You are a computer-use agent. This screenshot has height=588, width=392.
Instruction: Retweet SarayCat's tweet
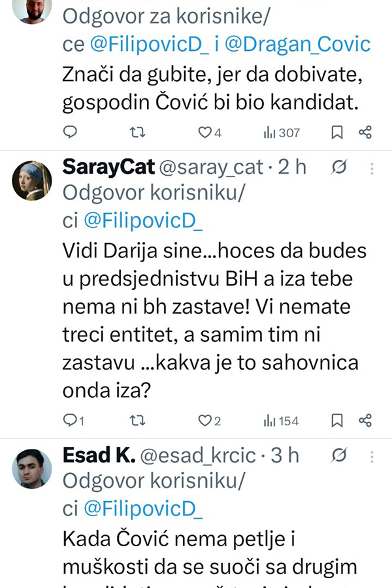(x=137, y=420)
